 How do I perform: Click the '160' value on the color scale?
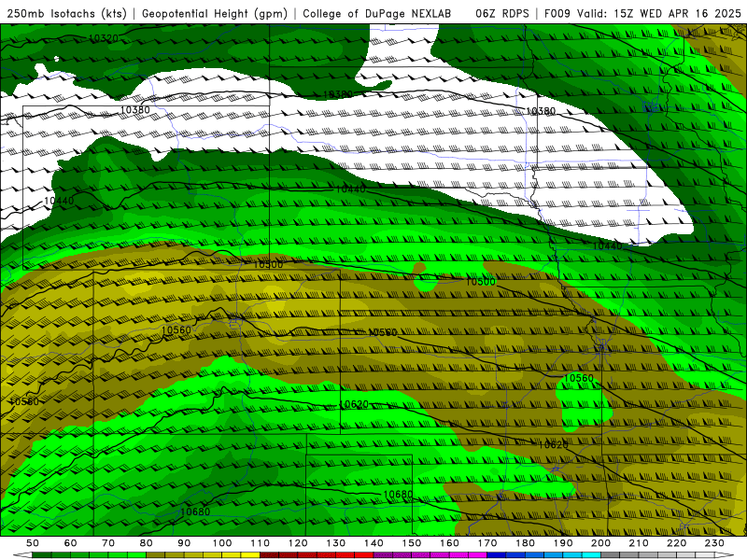point(449,543)
